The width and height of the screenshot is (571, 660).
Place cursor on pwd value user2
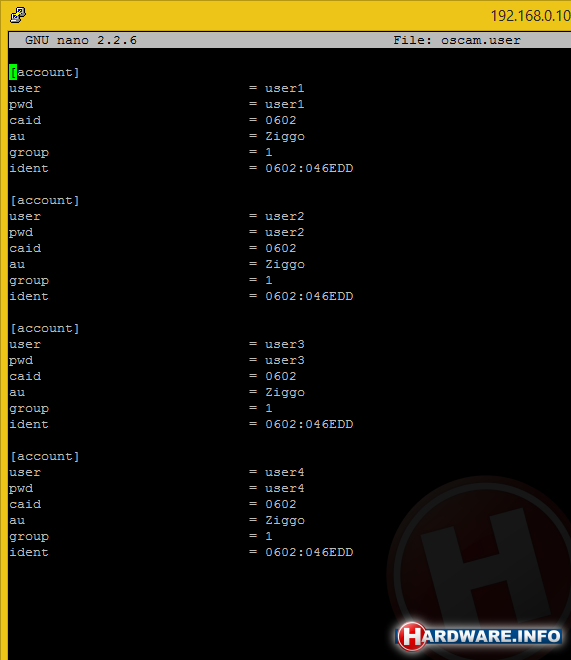point(284,232)
